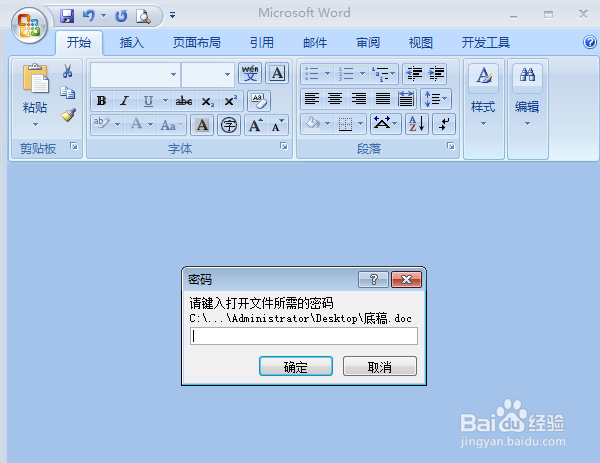Click the Save icon in quick access toolbar

(x=67, y=16)
